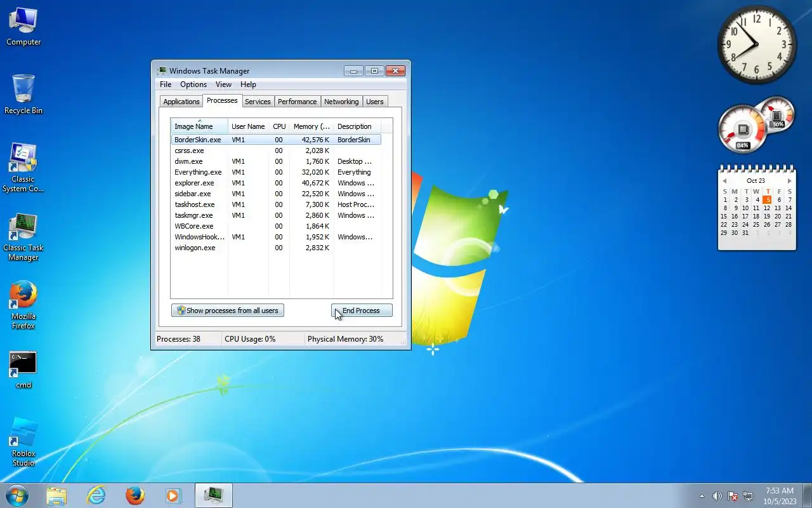
Task: Open the network tray icon
Action: (x=748, y=496)
